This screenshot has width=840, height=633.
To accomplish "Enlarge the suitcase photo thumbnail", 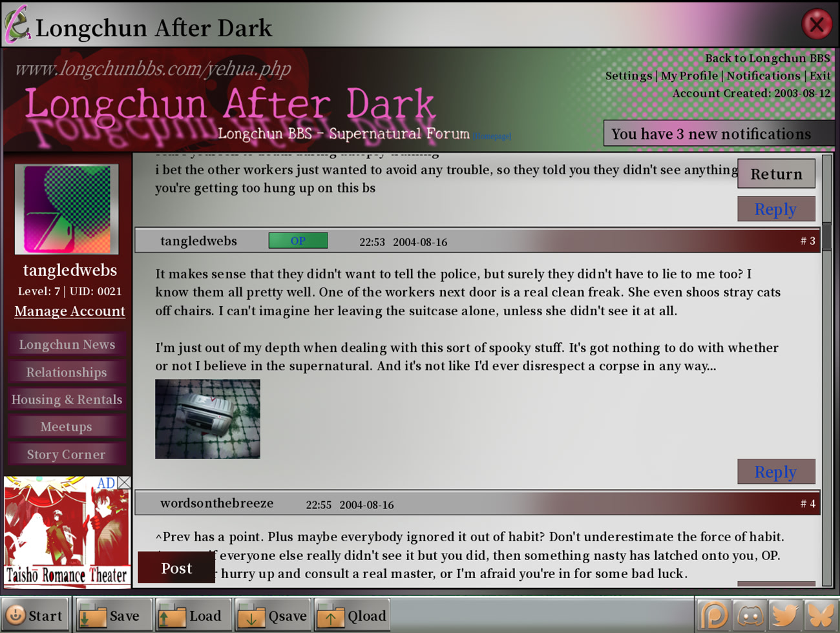I will point(207,419).
